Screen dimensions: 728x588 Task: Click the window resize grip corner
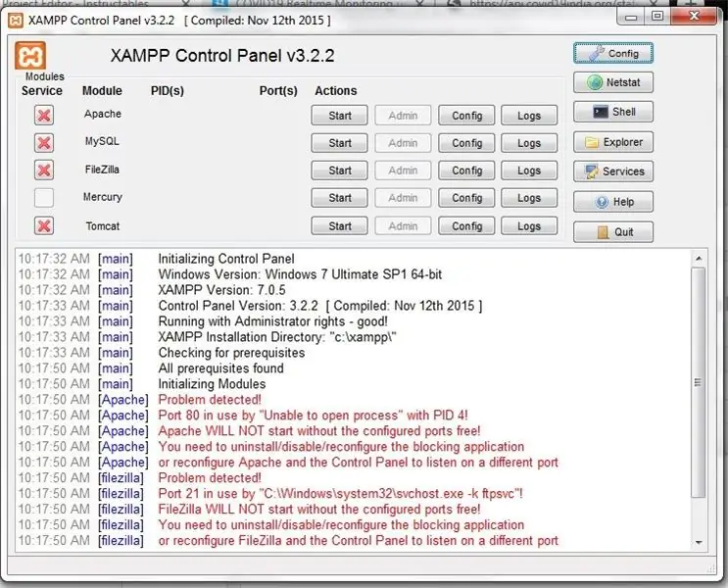[x=710, y=568]
